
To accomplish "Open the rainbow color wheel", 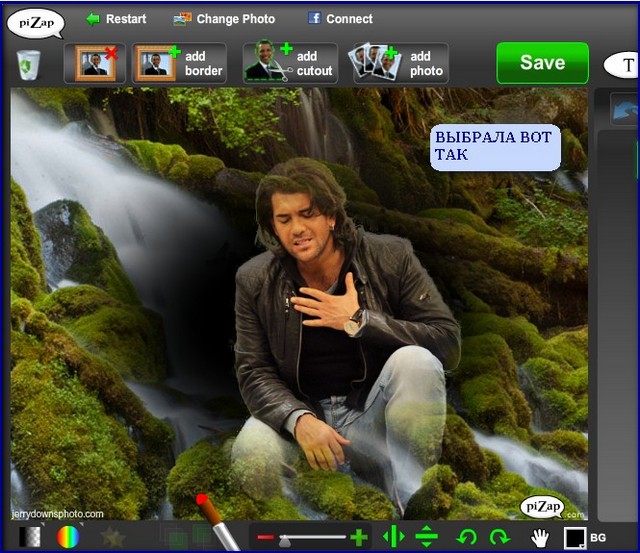I will [x=68, y=537].
